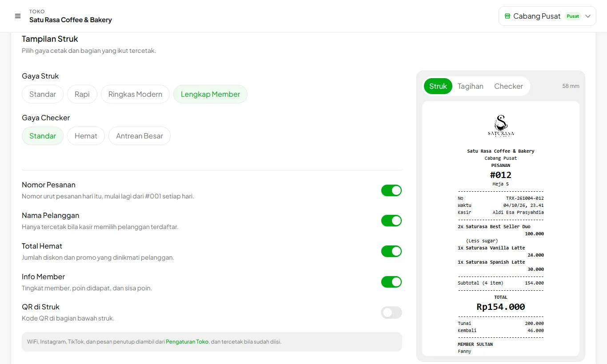Open the Tagihan preview tab

click(471, 86)
